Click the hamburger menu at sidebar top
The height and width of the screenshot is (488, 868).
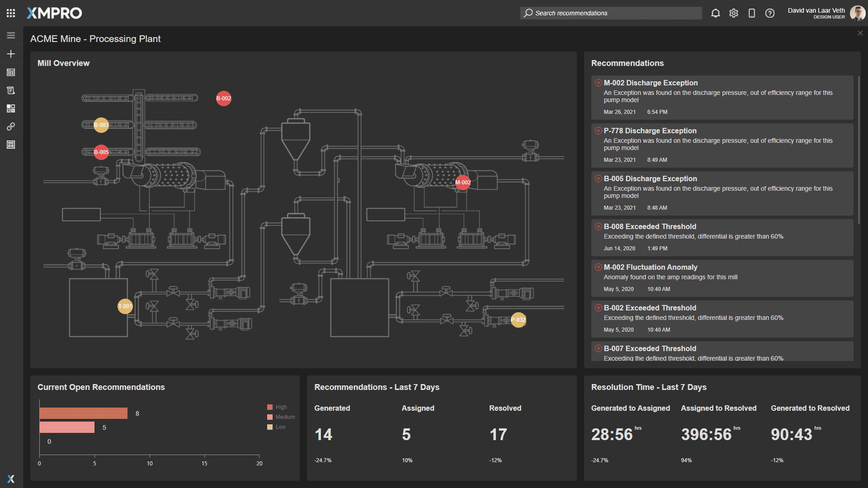[11, 35]
